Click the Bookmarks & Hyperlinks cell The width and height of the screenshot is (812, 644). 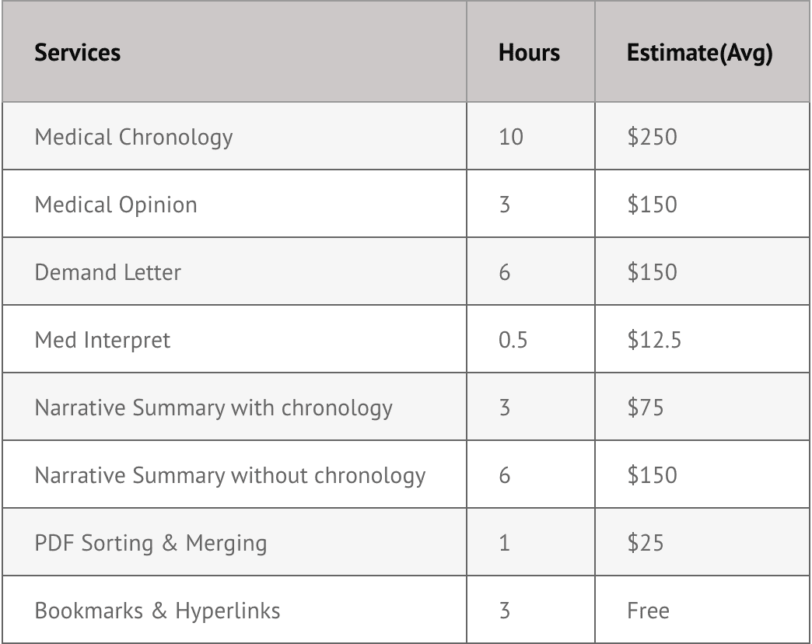[157, 611]
